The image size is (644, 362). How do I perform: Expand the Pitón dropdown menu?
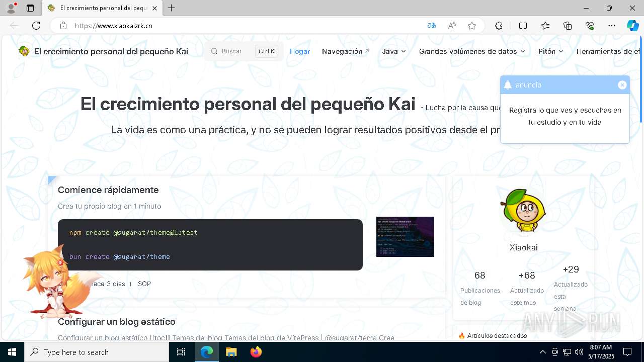point(551,51)
